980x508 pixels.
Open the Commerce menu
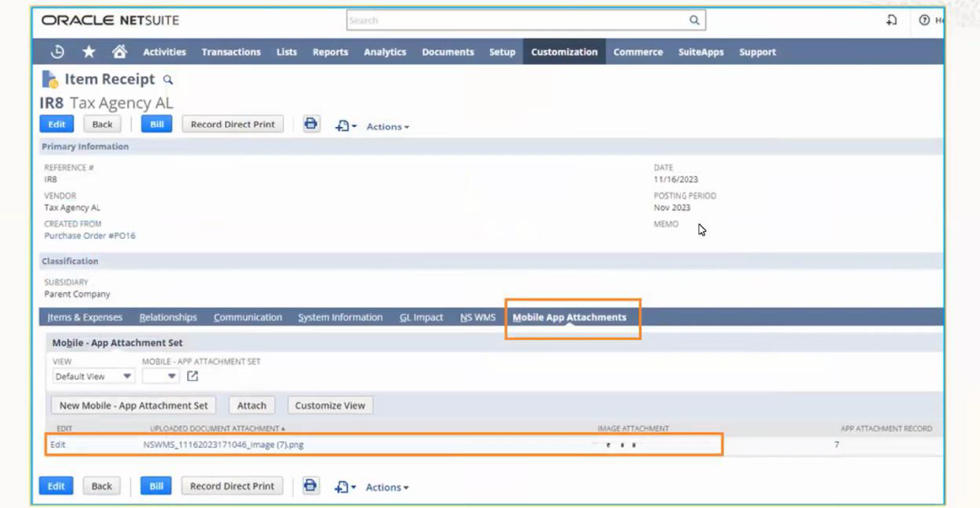(638, 52)
